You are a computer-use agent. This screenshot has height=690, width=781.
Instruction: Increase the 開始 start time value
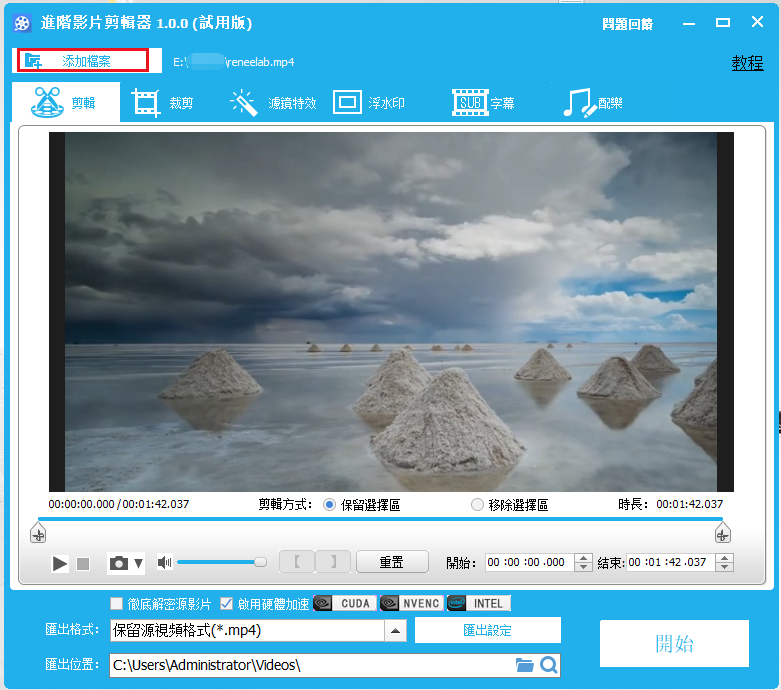tap(583, 558)
